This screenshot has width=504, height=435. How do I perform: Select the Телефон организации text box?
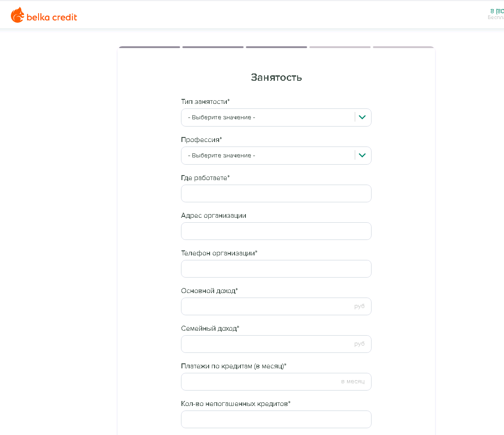pyautogui.click(x=276, y=269)
